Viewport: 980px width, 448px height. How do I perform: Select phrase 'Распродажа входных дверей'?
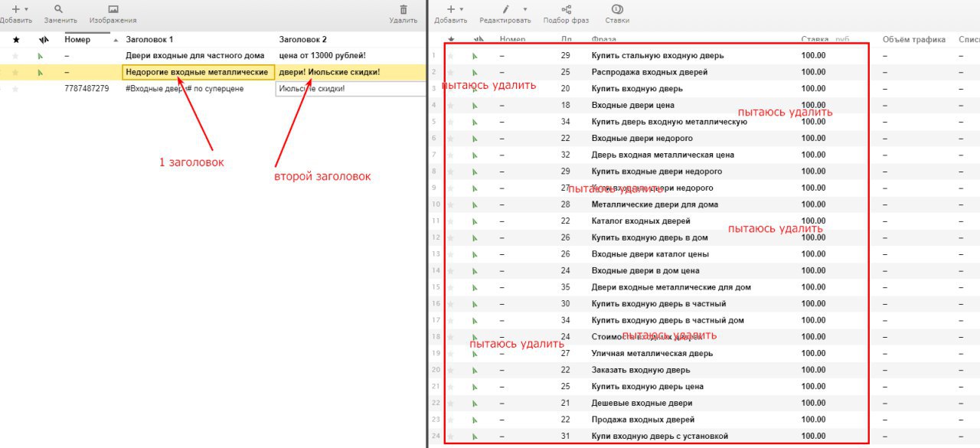[649, 73]
